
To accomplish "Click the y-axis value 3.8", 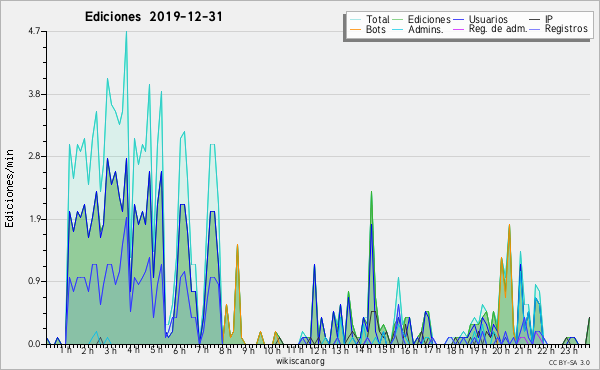I will pos(34,94).
